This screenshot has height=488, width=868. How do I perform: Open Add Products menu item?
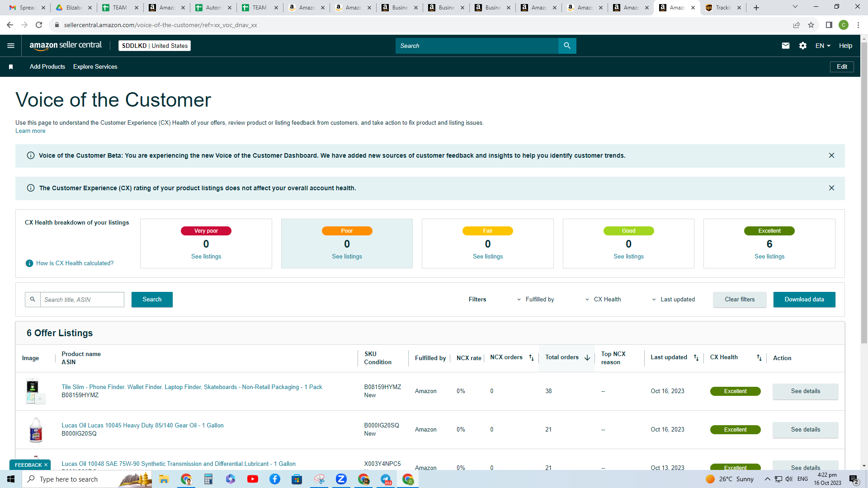[x=47, y=67]
